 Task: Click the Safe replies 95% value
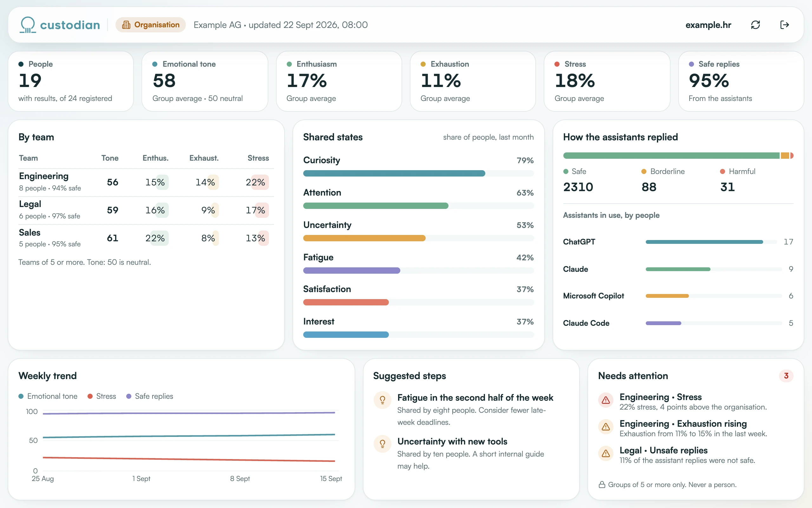click(709, 81)
